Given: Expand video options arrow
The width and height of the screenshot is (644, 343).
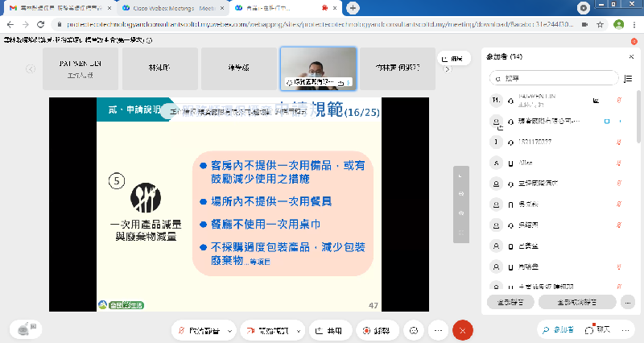Looking at the screenshot, I should click(x=299, y=331).
